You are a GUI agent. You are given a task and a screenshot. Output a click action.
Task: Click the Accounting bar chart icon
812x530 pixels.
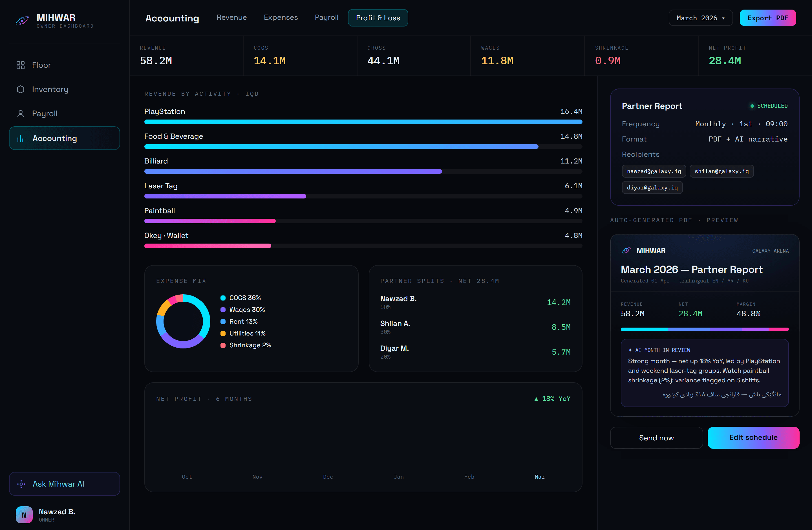tap(21, 138)
